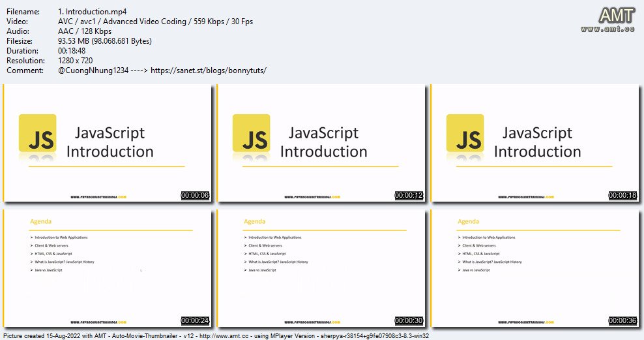Viewport: 644px width, 340px height.
Task: Open the Agenda thumbnail stamped 00:00:30
Action: [321, 268]
